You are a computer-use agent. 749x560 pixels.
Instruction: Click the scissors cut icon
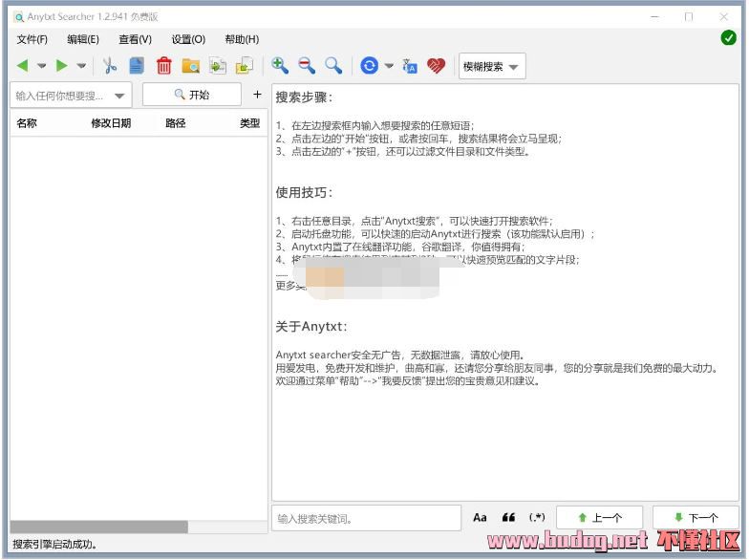tap(110, 65)
